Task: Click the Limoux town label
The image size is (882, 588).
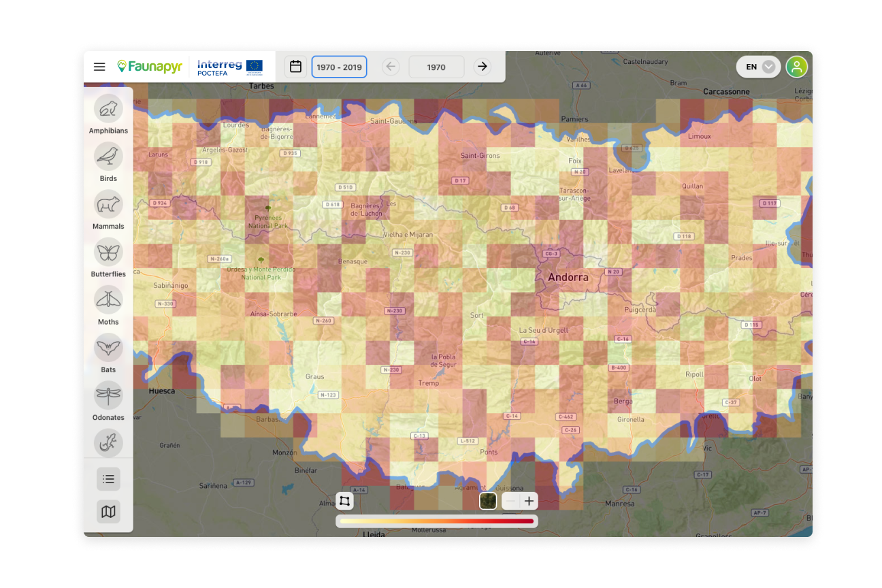Action: 700,136
